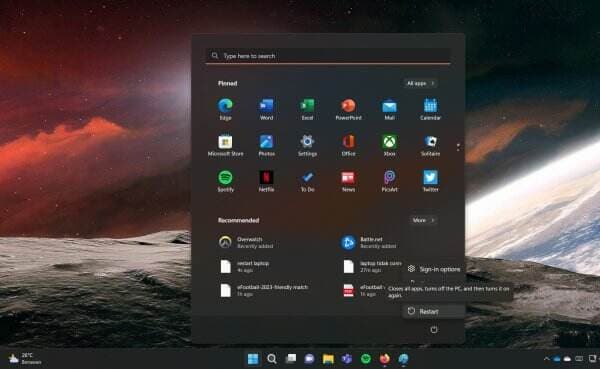Launch Spotify from the pinned grid
Screen dimensions: 600x369
click(225, 181)
